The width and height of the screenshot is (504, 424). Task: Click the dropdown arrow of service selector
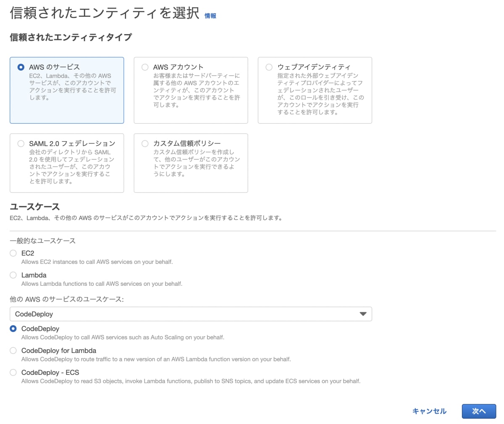[363, 314]
